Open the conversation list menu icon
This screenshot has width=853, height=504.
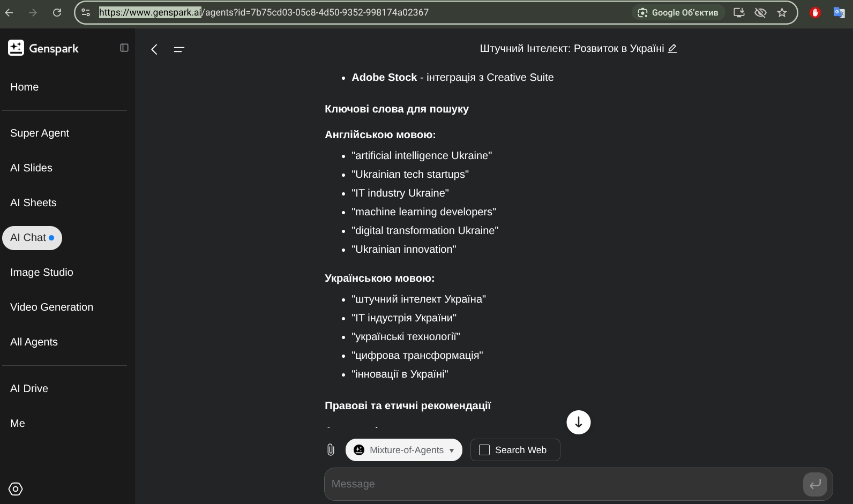(179, 49)
